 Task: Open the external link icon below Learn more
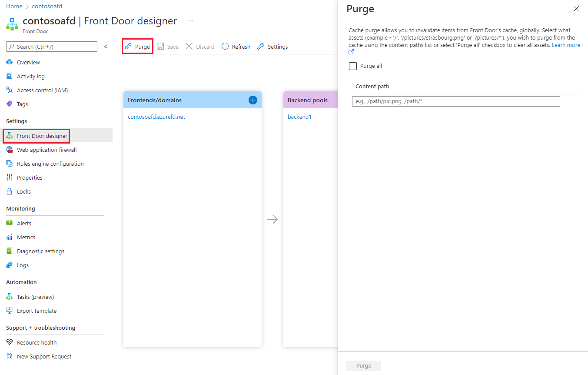[351, 52]
